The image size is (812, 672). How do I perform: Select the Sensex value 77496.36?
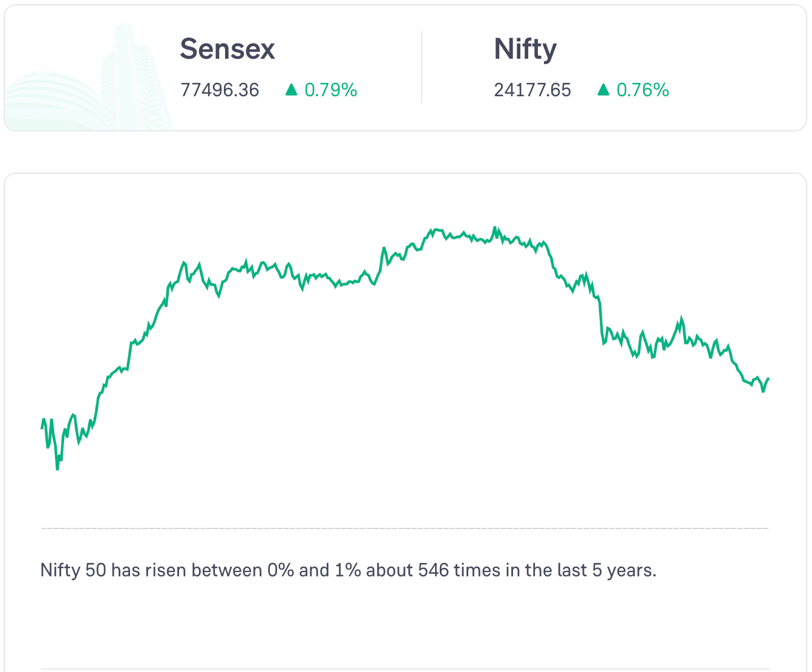[220, 90]
